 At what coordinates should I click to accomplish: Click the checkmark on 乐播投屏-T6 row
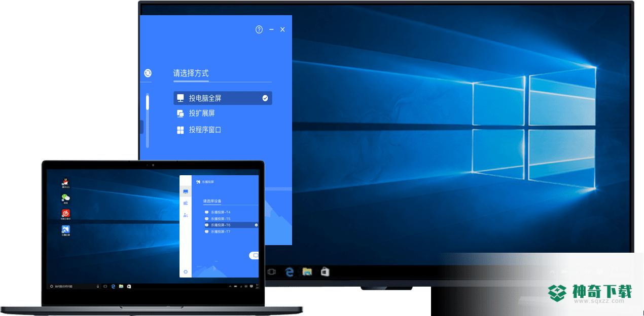point(256,225)
